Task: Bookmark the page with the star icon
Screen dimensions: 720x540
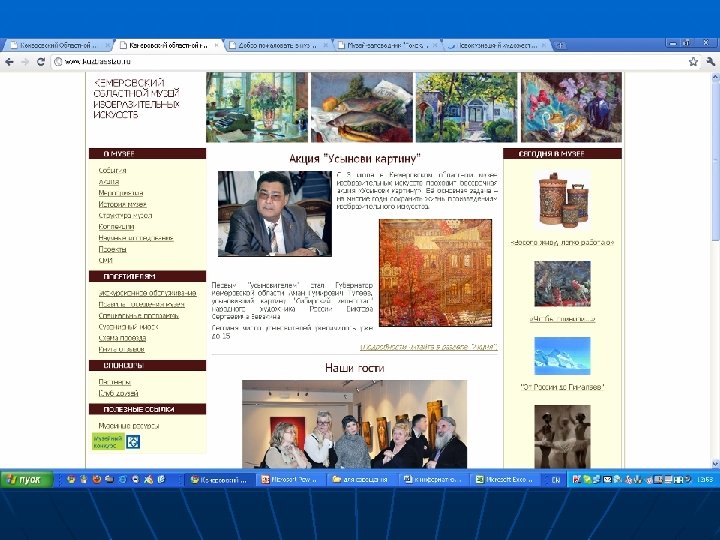Action: (693, 62)
